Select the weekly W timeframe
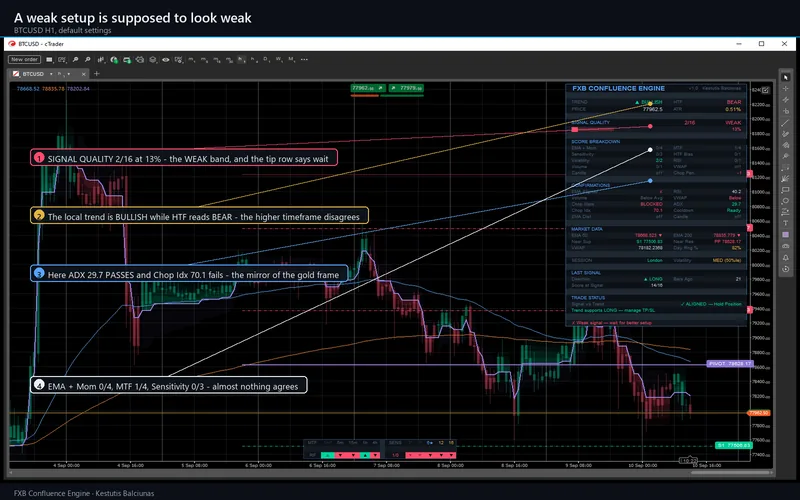The height and width of the screenshot is (500, 800). [x=279, y=60]
